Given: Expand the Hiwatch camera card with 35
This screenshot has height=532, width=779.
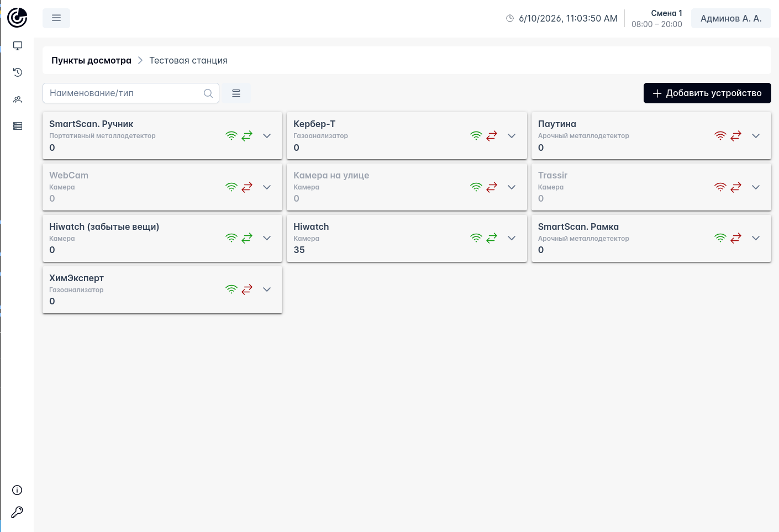Looking at the screenshot, I should coord(512,238).
